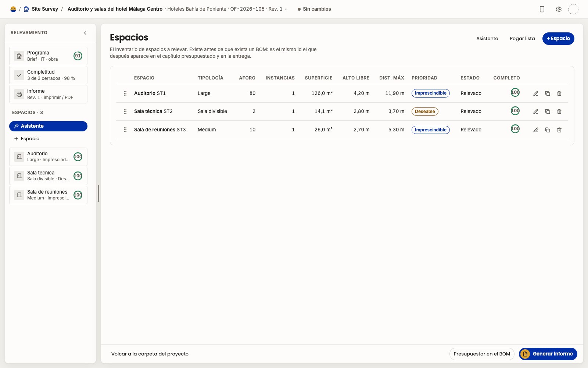This screenshot has width=588, height=368.
Task: Click the Imprescindible badge for Auditorio ST1
Action: click(x=431, y=93)
